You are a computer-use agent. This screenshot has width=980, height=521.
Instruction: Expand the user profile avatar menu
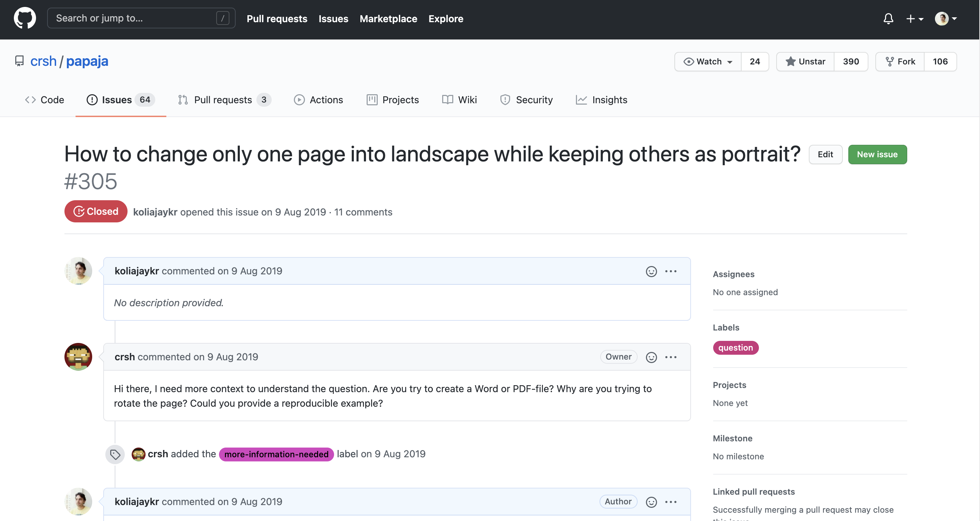click(945, 19)
